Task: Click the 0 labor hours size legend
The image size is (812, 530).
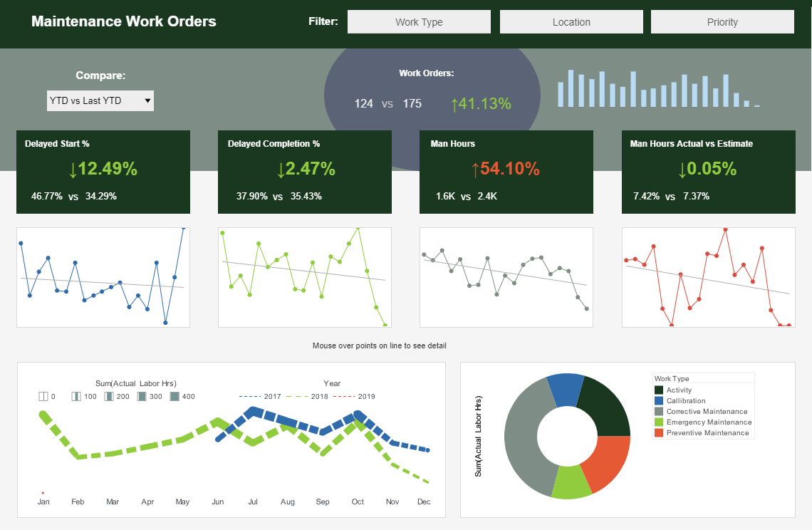Action: coord(47,396)
